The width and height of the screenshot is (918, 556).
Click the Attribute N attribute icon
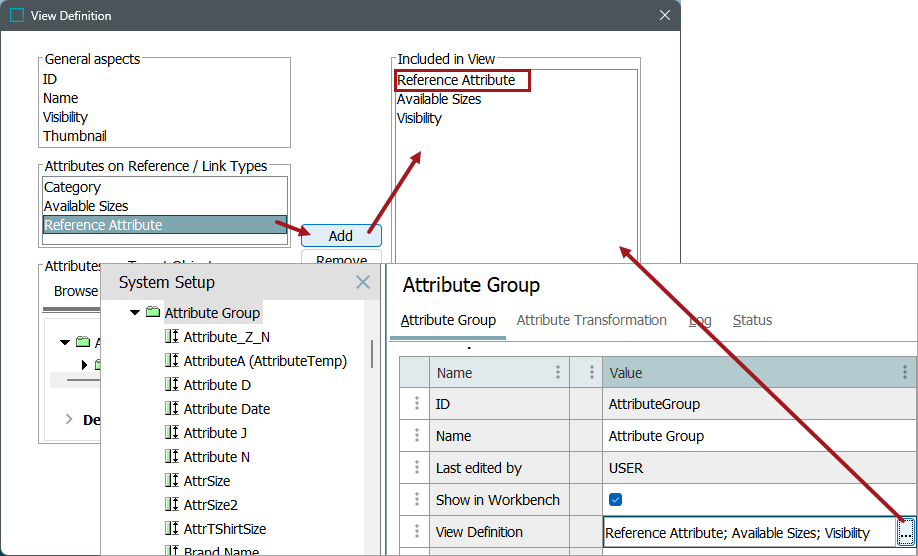coord(172,457)
